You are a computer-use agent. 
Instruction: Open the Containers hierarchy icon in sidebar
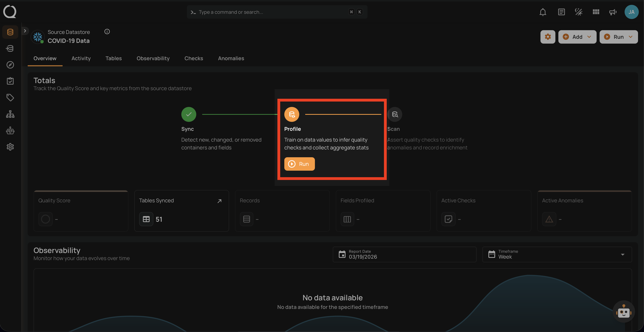pos(10,114)
